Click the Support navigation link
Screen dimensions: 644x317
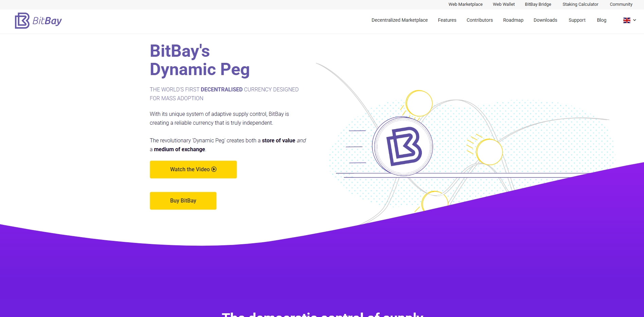coord(577,20)
